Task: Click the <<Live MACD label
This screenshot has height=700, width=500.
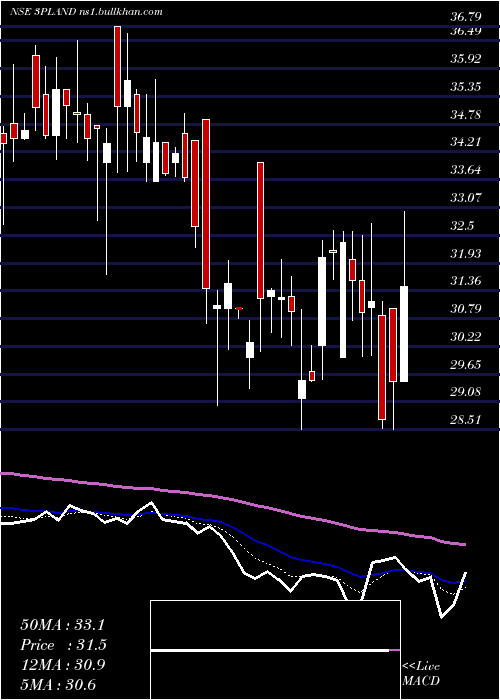Action: click(x=421, y=674)
